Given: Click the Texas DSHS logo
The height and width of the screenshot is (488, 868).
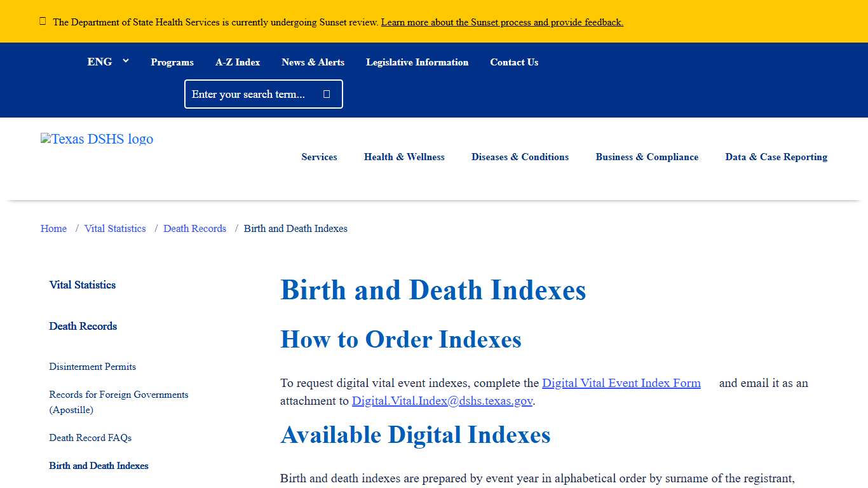Looking at the screenshot, I should tap(97, 139).
